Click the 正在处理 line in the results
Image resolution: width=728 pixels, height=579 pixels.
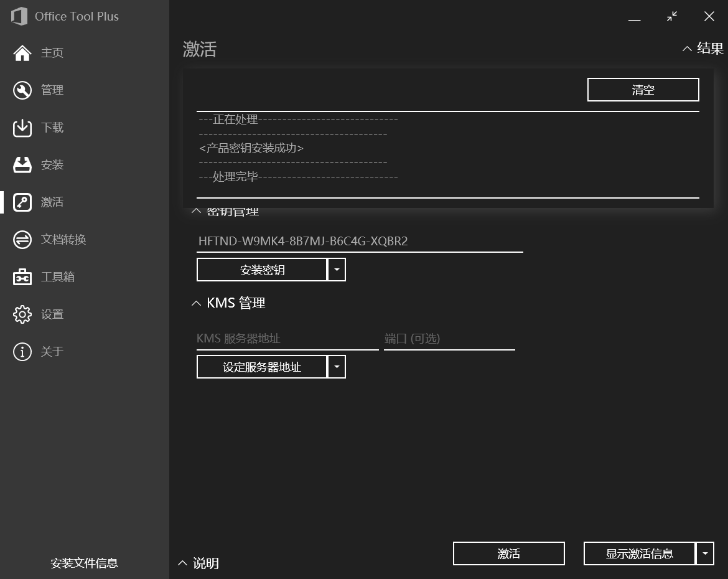pyautogui.click(x=298, y=120)
